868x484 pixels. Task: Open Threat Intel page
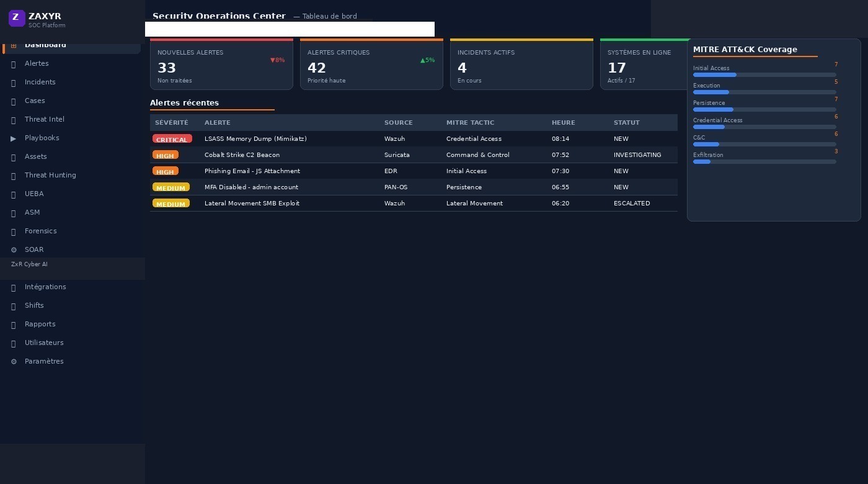[45, 119]
